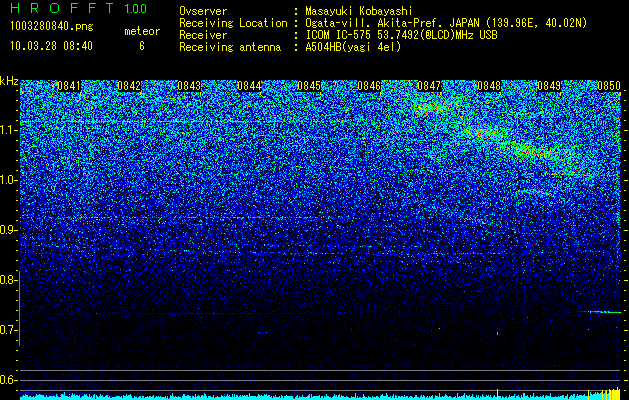Screen dimensions: 629x400
Task: Click the ICOM IC-575 receiver text
Action: [401, 35]
